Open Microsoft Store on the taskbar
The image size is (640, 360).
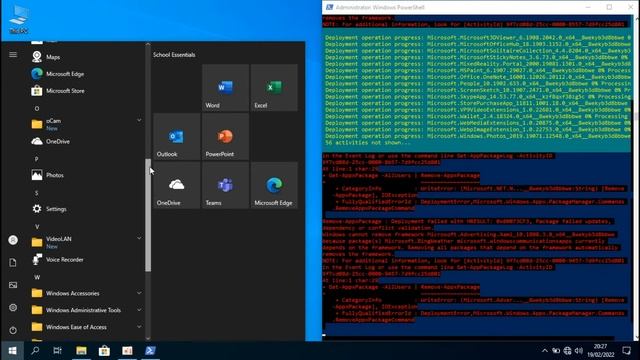click(x=104, y=351)
